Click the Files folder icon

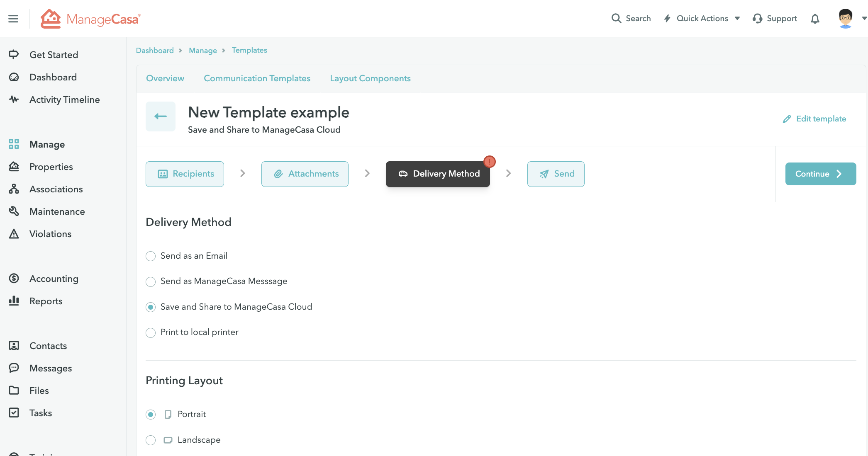(x=14, y=390)
